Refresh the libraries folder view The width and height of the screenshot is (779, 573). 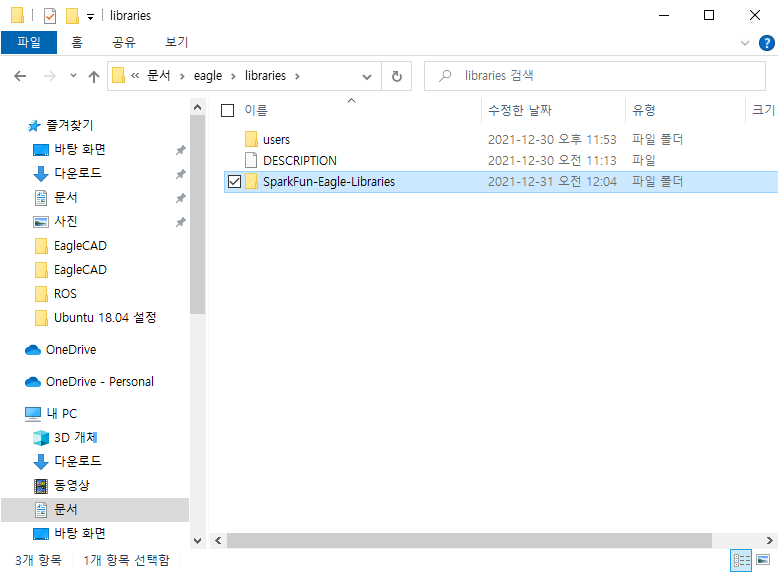[396, 76]
